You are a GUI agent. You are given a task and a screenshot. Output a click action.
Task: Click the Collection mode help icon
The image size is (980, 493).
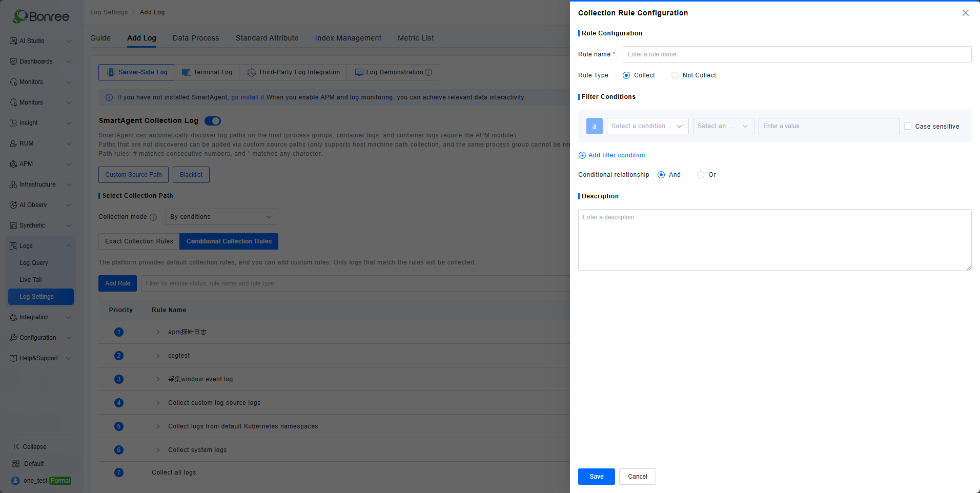coord(153,217)
